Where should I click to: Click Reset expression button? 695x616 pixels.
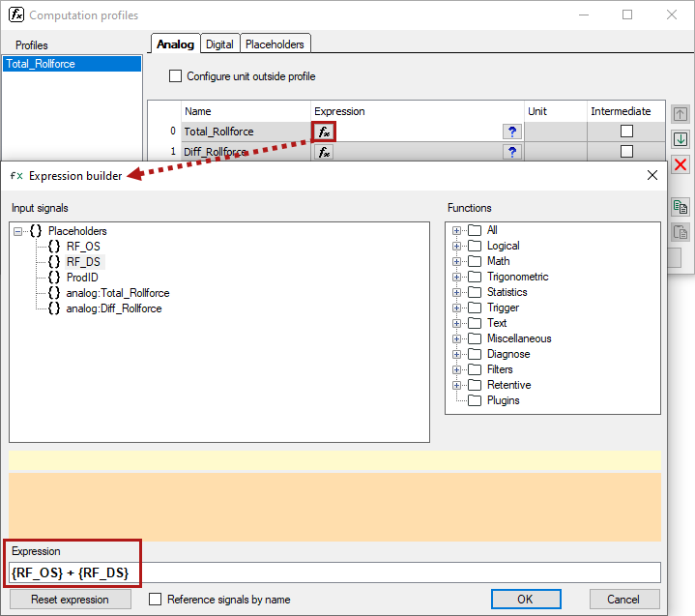70,600
